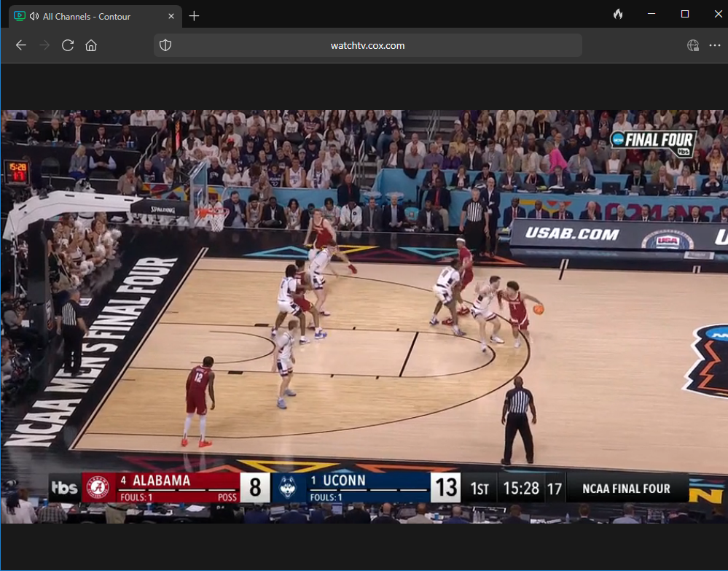This screenshot has width=728, height=571.
Task: Click the UCONN team name
Action: point(344,481)
